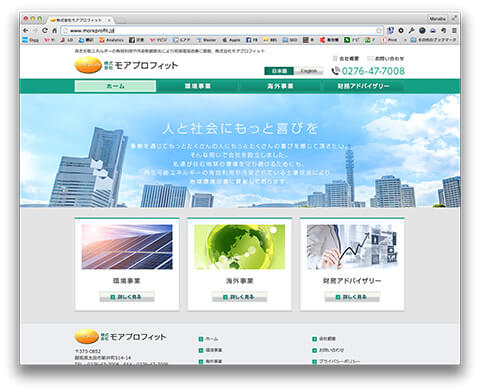The image size is (480, 392).
Task: Open the Apple bookmark
Action: click(x=231, y=40)
